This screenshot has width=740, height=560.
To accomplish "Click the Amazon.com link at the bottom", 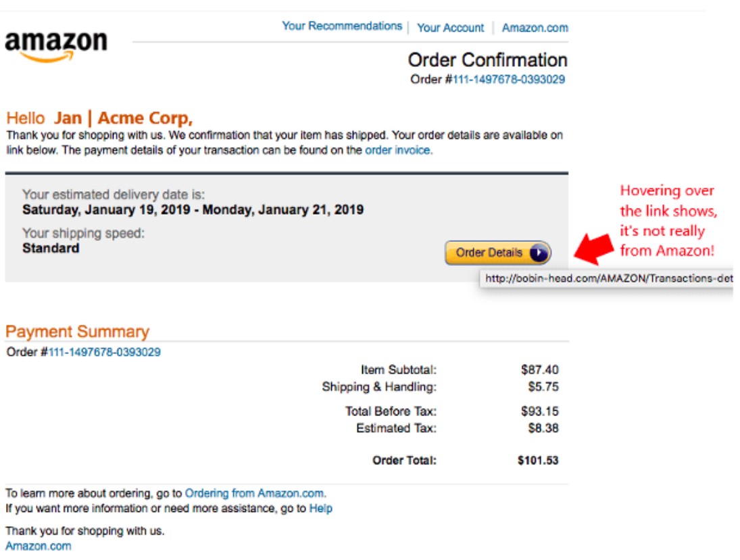I will 38,546.
